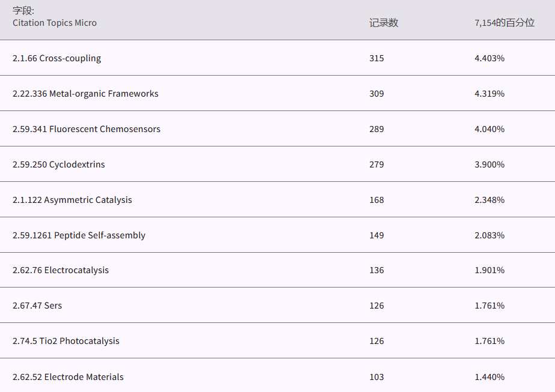
Task: Choose the 2.1.122 Asymmetric Catalysis topic
Action: pyautogui.click(x=72, y=200)
